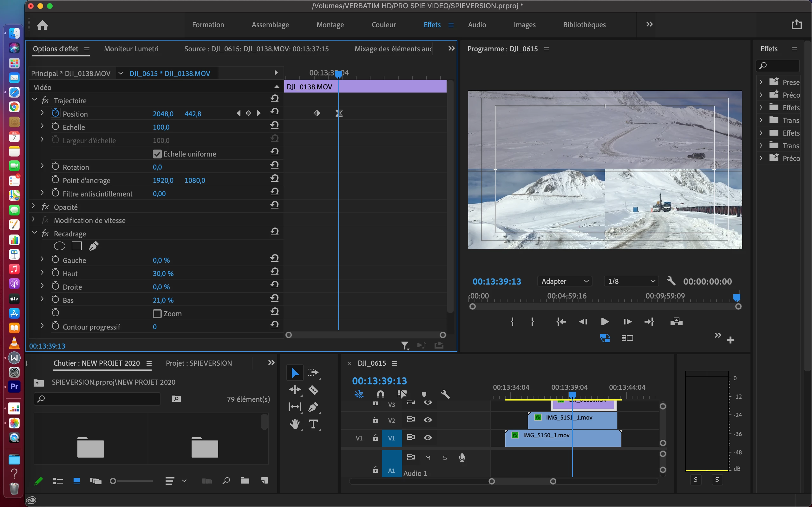812x507 pixels.
Task: Open the Moniteur Lumetri panel tab
Action: pos(131,49)
